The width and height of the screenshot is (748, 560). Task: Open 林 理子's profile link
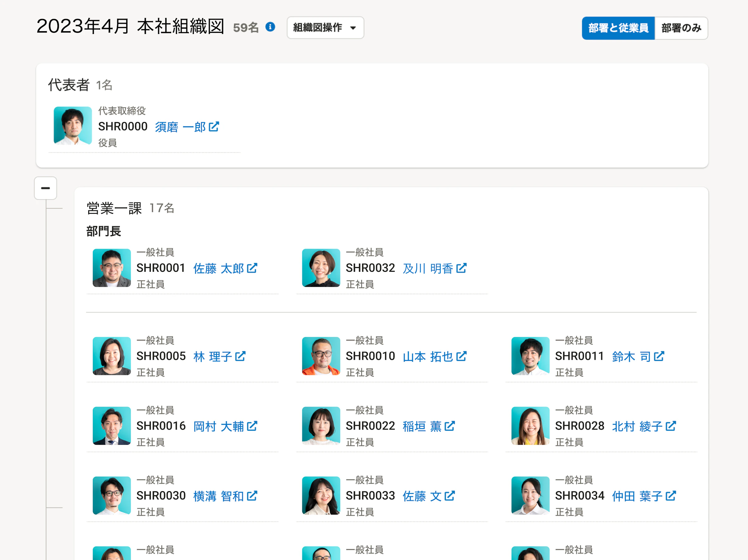tap(213, 357)
